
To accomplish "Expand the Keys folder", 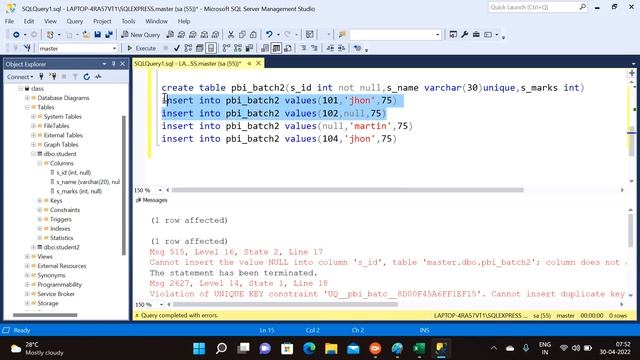I will coord(40,201).
